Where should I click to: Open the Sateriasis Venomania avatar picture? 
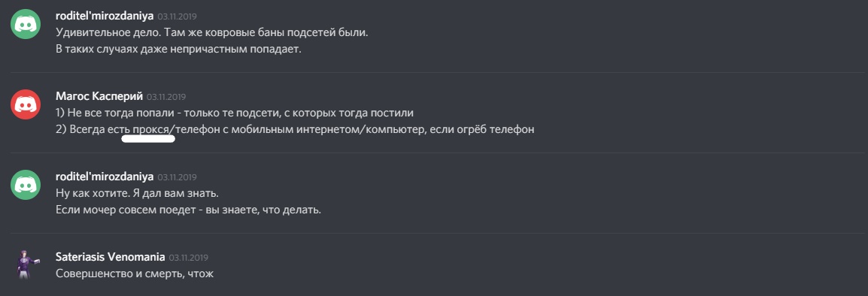pyautogui.click(x=26, y=264)
